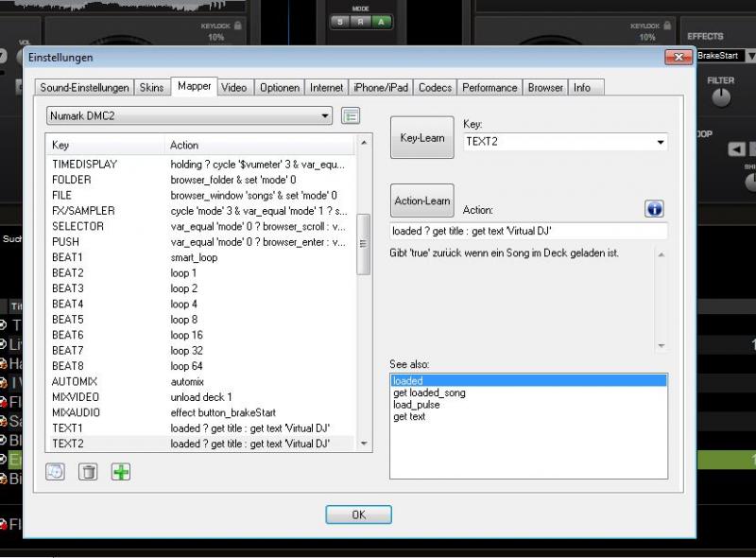
Task: Toggle the R mode button at top
Action: click(360, 22)
